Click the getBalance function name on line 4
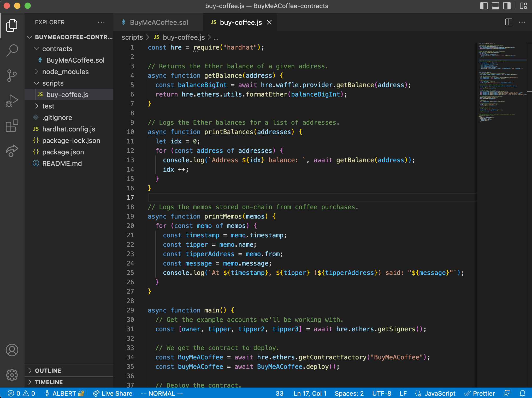 point(223,76)
